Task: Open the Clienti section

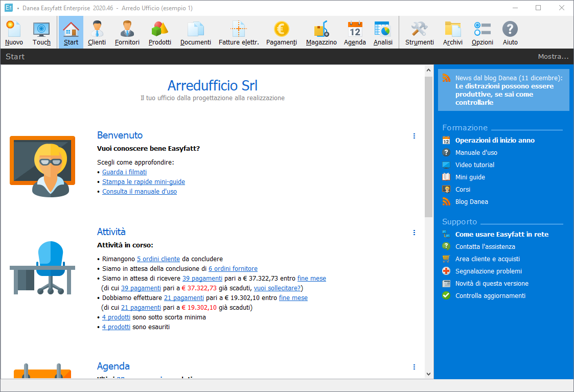Action: [x=97, y=33]
